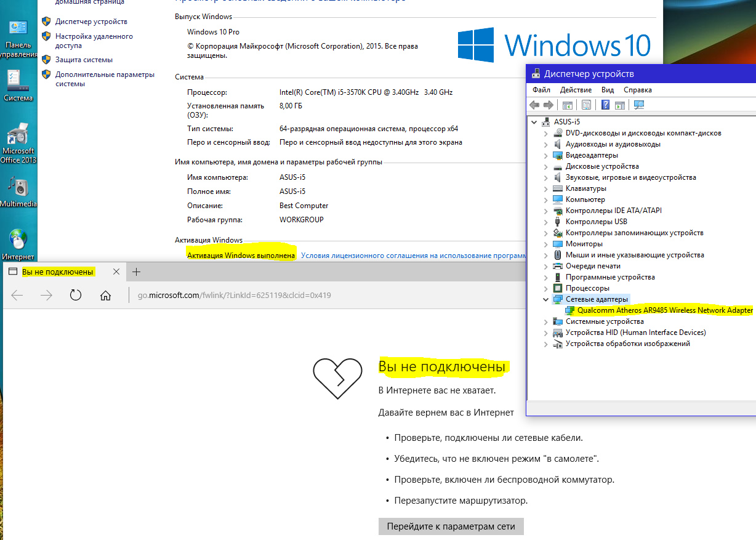
Task: Open Настройка удаленного доступа link
Action: click(x=94, y=41)
